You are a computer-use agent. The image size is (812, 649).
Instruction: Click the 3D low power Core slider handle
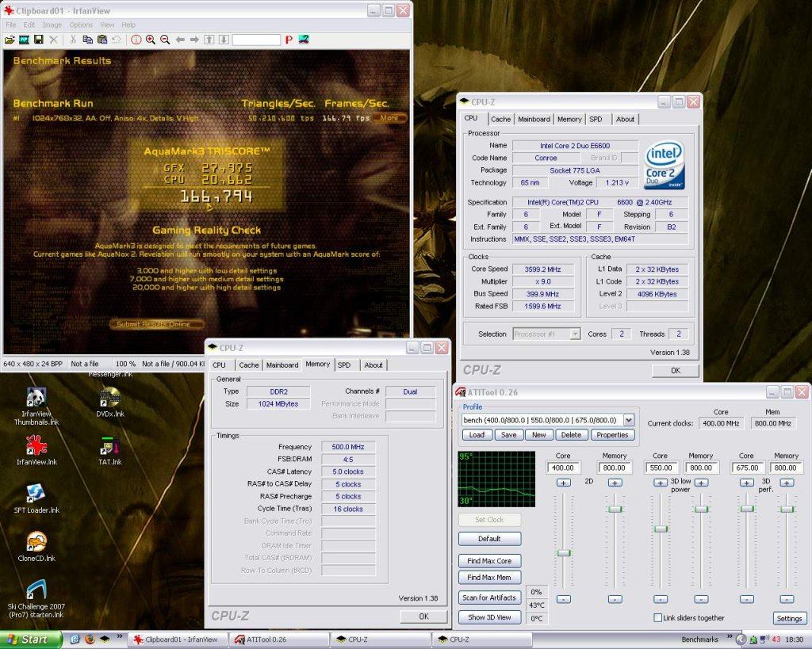[x=661, y=529]
